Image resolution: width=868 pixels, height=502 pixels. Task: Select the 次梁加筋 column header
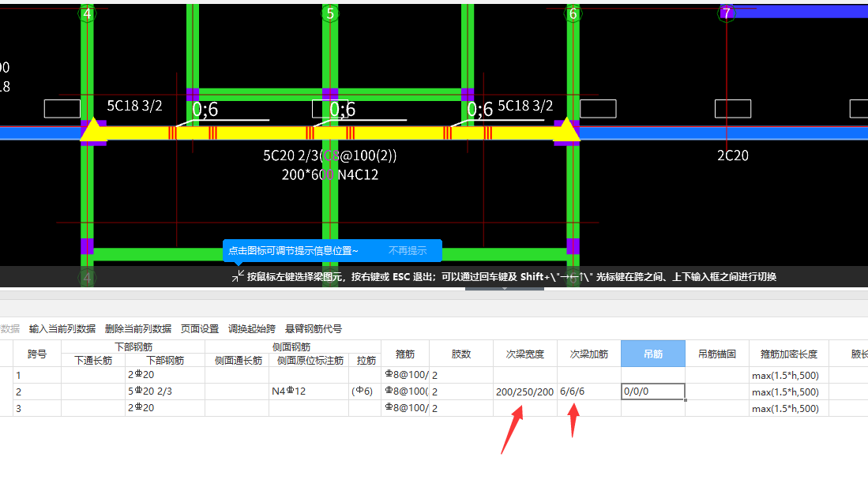(x=589, y=354)
